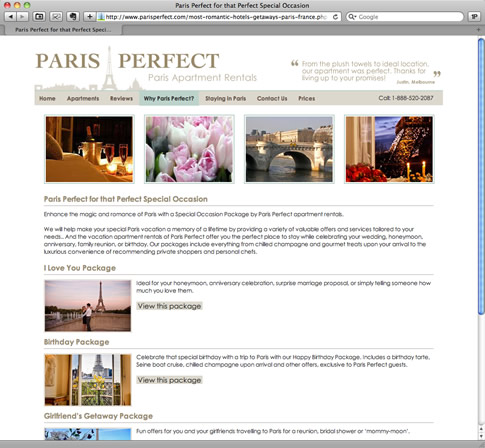The width and height of the screenshot is (485, 448).
Task: Click the Evernote elephant toolbar icon
Action: 73,16
